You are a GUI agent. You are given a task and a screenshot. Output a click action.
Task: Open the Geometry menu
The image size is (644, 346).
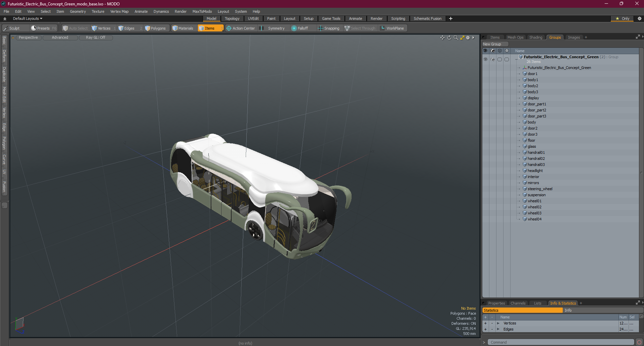coord(78,11)
